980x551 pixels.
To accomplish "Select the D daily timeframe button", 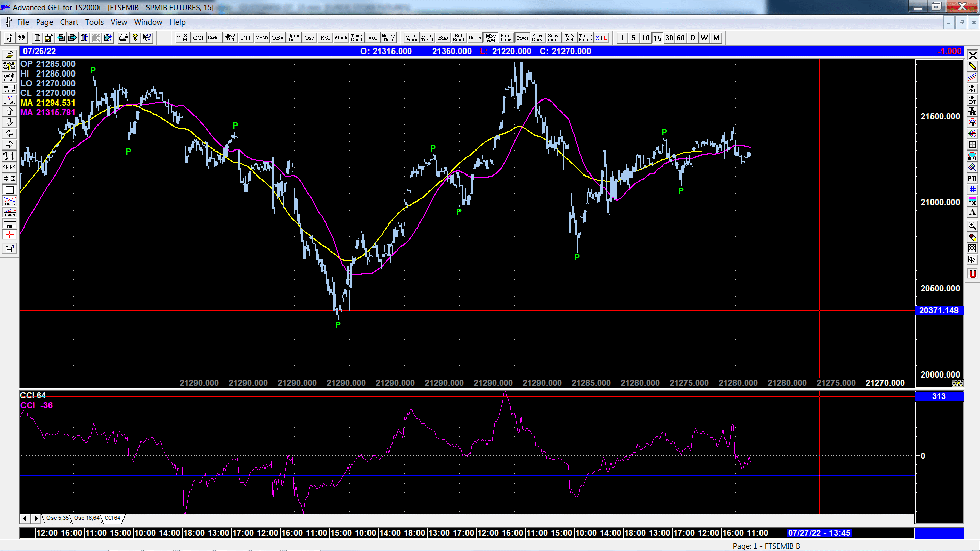I will point(693,38).
